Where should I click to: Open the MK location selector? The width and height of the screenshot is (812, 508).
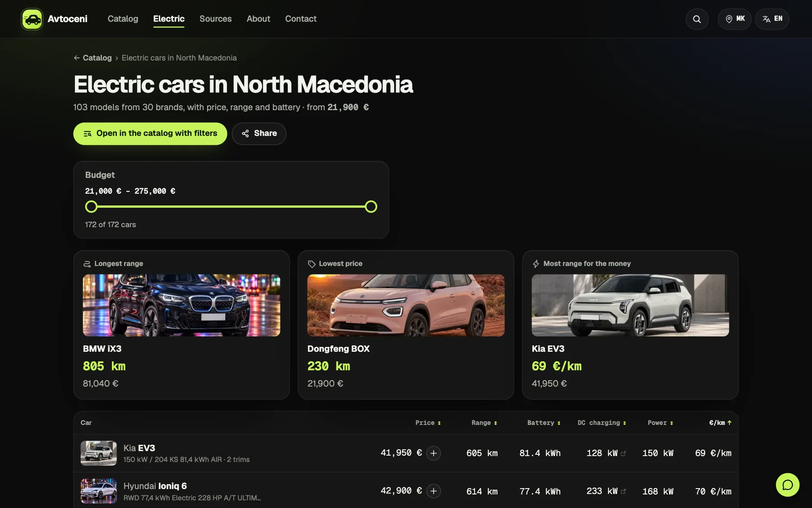coord(735,19)
